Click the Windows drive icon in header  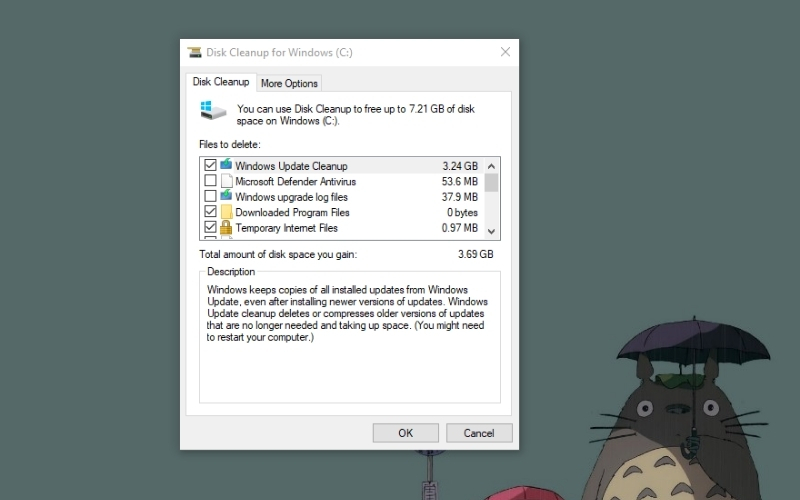(212, 111)
